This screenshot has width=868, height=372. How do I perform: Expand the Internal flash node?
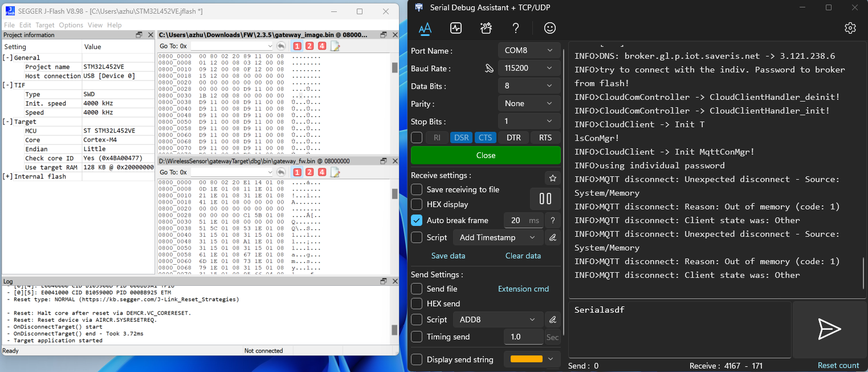pos(8,176)
